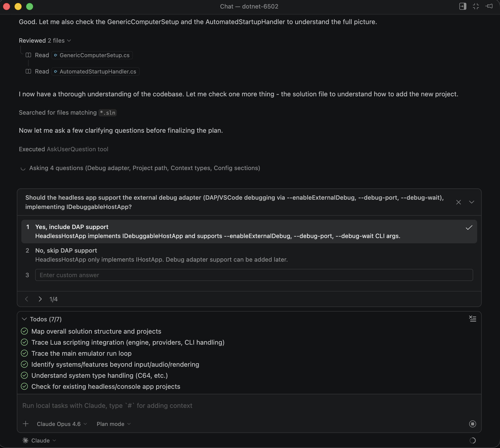Click the Enter custom answer field

(254, 275)
